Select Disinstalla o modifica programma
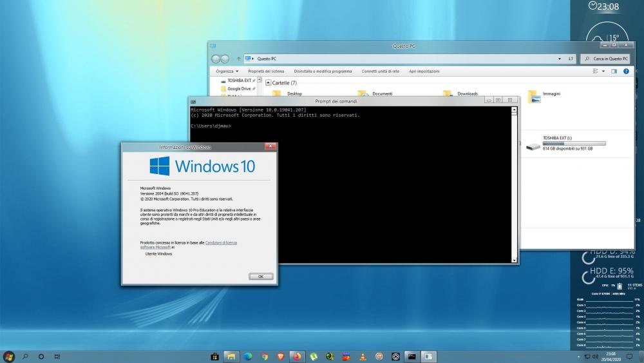 coord(323,71)
